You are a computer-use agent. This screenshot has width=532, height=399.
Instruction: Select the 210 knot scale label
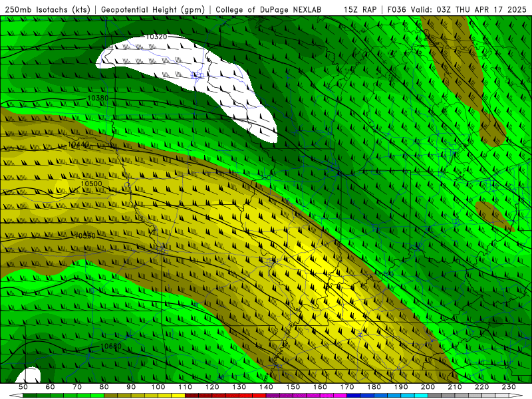point(455,387)
